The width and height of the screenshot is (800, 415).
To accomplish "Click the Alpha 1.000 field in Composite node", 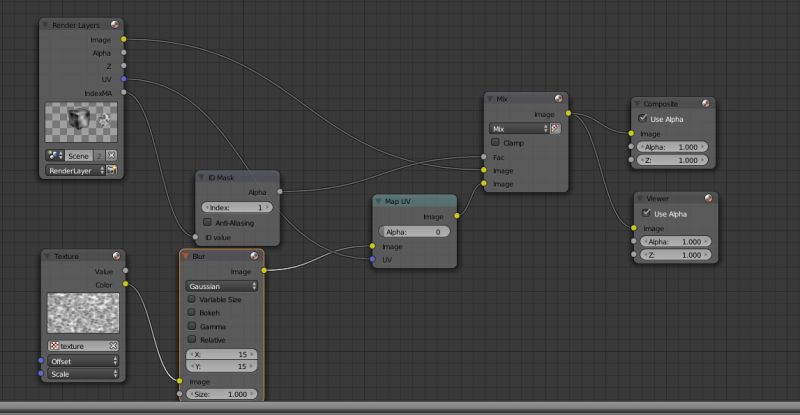I will (x=672, y=147).
